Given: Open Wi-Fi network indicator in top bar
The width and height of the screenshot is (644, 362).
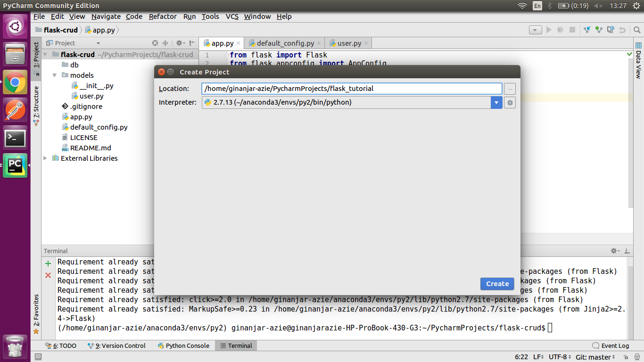Looking at the screenshot, I should tap(522, 6).
